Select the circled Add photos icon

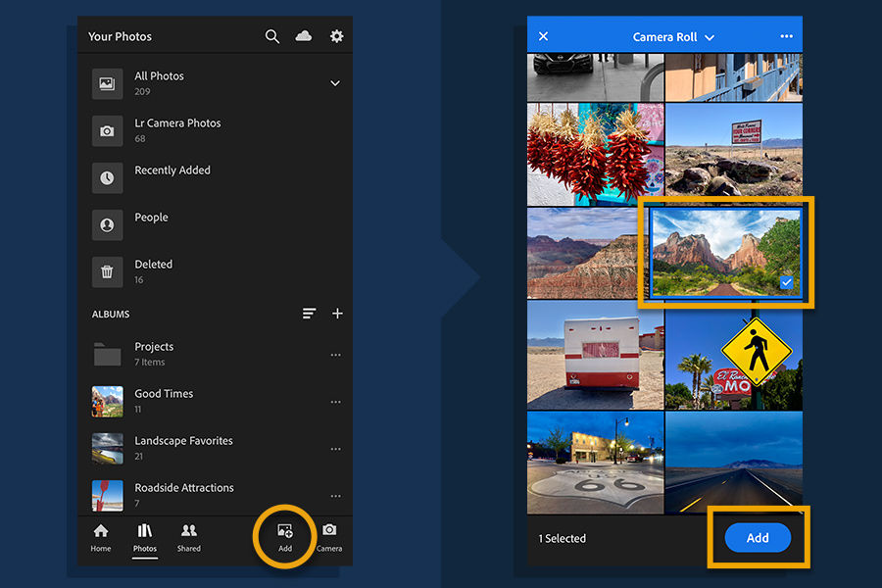point(284,536)
